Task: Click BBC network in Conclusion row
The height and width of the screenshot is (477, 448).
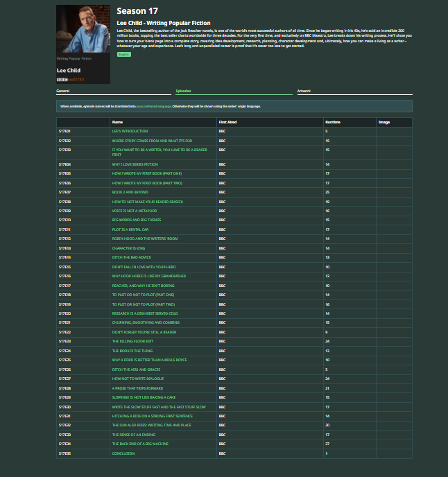Action: 222,453
